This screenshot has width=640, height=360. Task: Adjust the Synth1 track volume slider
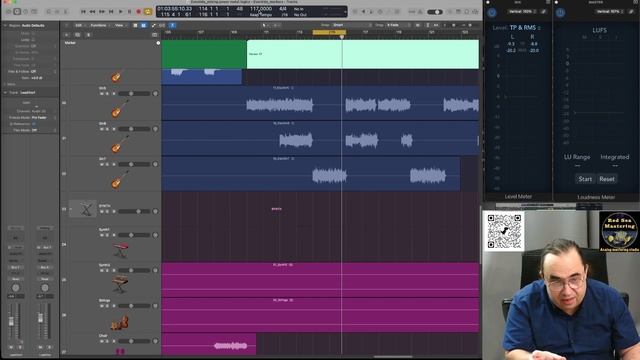(135, 235)
